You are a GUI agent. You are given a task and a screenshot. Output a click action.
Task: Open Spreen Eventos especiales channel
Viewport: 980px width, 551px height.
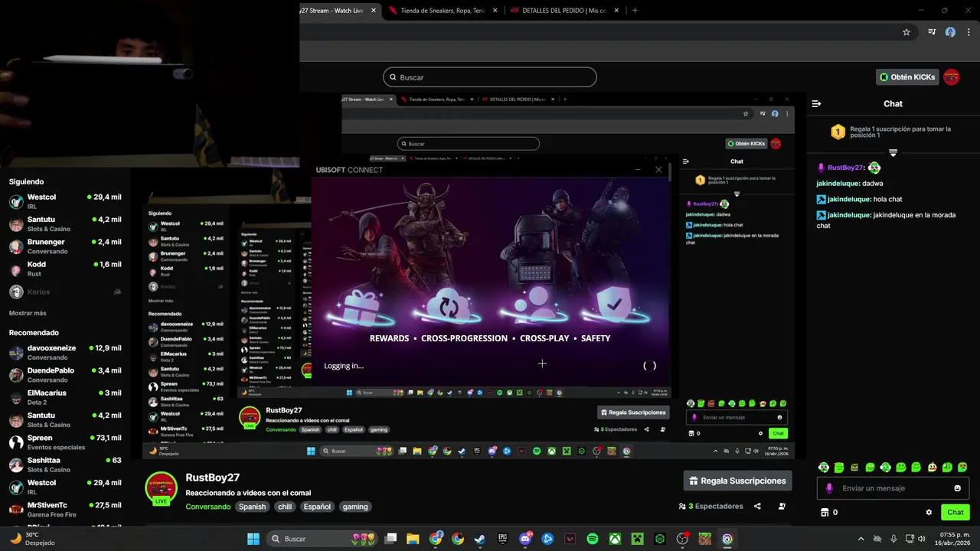click(x=65, y=442)
